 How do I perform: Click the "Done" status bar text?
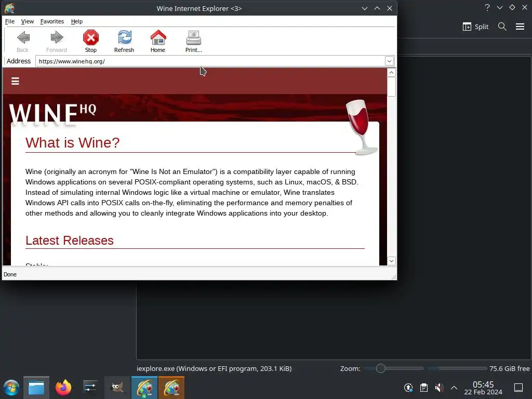pyautogui.click(x=10, y=274)
